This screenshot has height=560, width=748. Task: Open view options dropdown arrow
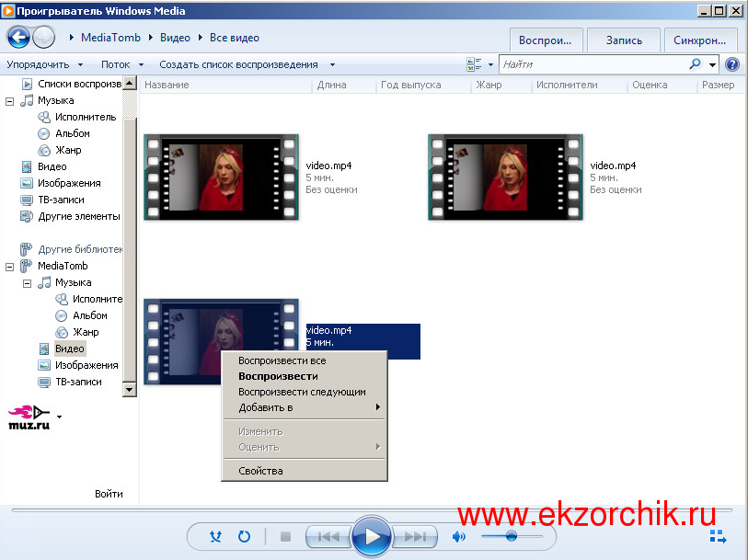click(x=490, y=64)
